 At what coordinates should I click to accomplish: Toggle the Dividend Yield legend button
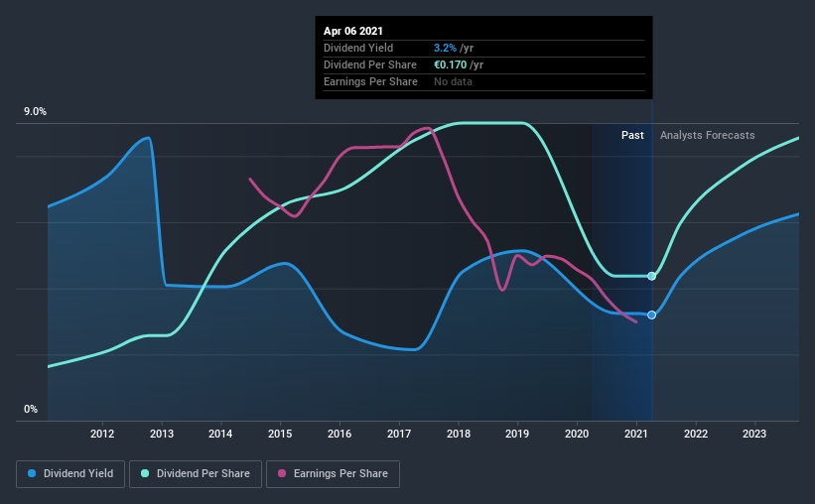point(70,474)
